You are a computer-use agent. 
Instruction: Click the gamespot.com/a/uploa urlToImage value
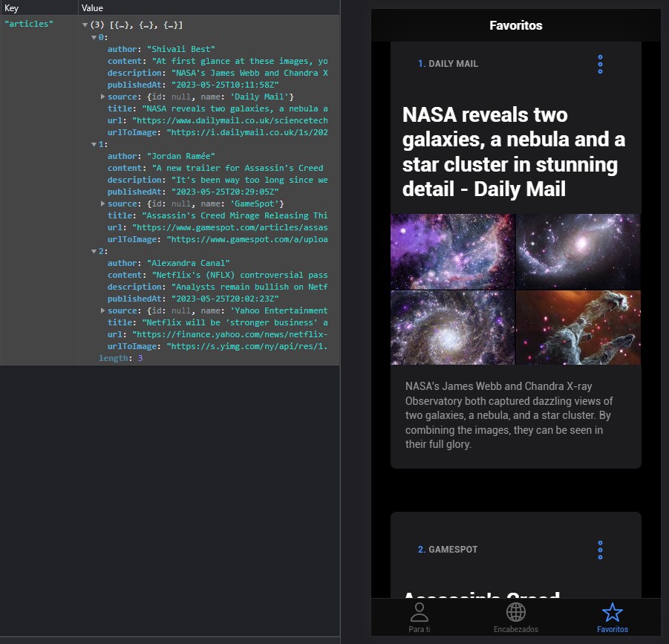click(247, 239)
